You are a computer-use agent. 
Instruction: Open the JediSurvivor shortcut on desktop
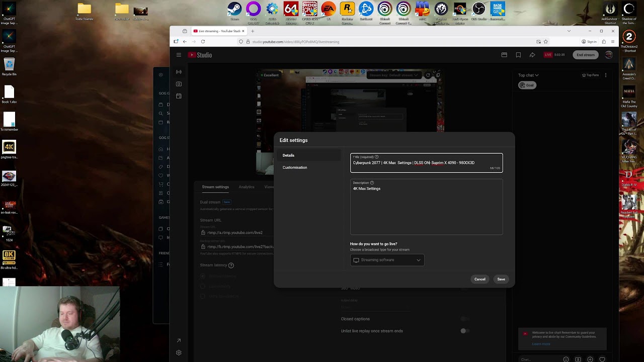[x=610, y=13]
